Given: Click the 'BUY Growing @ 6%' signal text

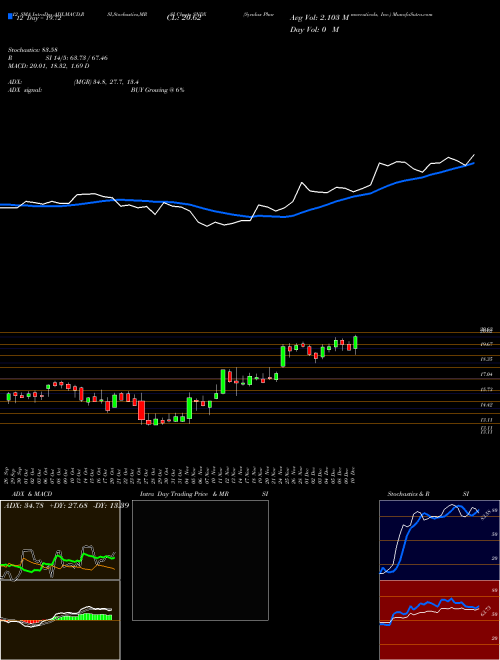Looking at the screenshot, I should pyautogui.click(x=157, y=90).
